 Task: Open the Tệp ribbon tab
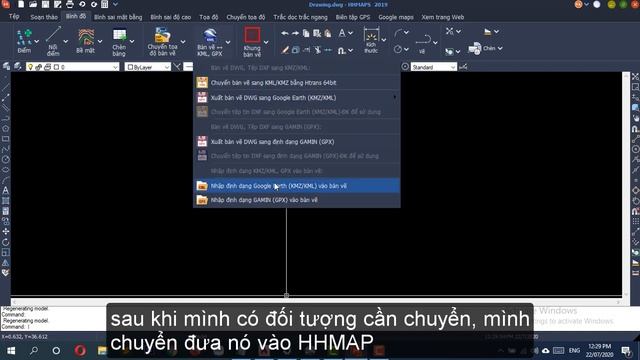pyautogui.click(x=14, y=17)
